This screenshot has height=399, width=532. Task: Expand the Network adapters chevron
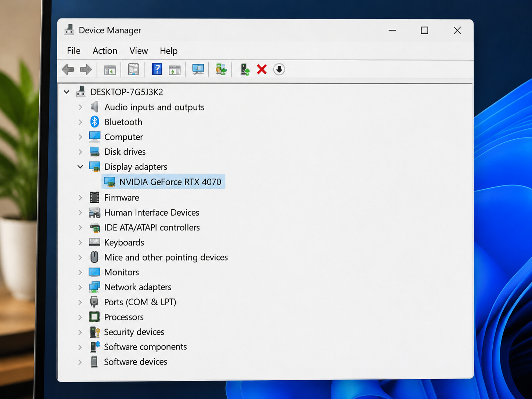[80, 287]
